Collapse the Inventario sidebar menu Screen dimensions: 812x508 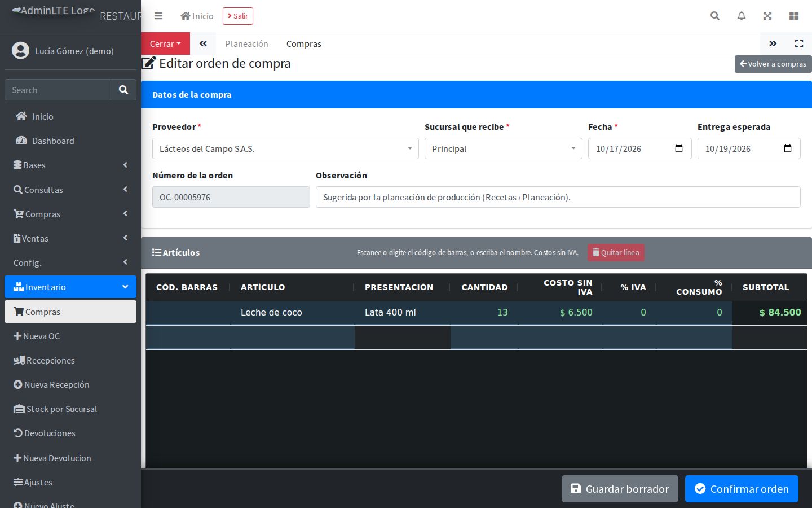[x=70, y=287]
